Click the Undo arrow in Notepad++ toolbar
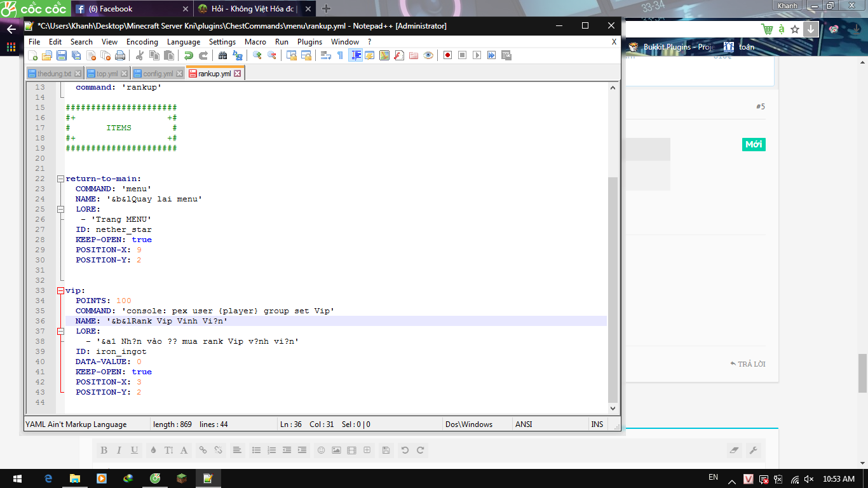 tap(188, 55)
